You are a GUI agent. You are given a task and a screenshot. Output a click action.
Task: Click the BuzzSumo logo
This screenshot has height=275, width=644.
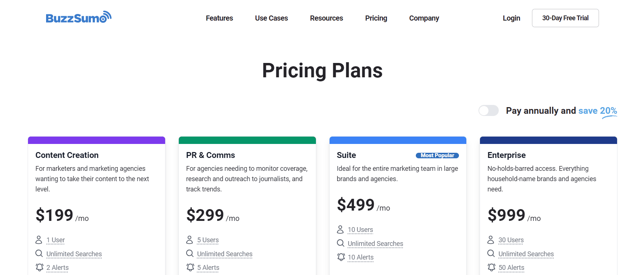point(78,18)
